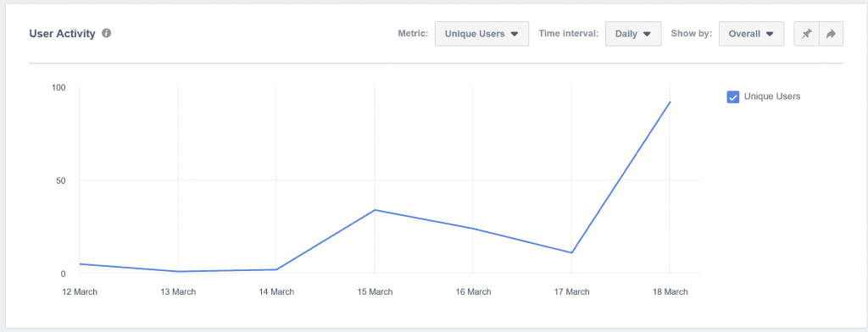Click the 16 March axis label
868x332 pixels.
point(473,291)
